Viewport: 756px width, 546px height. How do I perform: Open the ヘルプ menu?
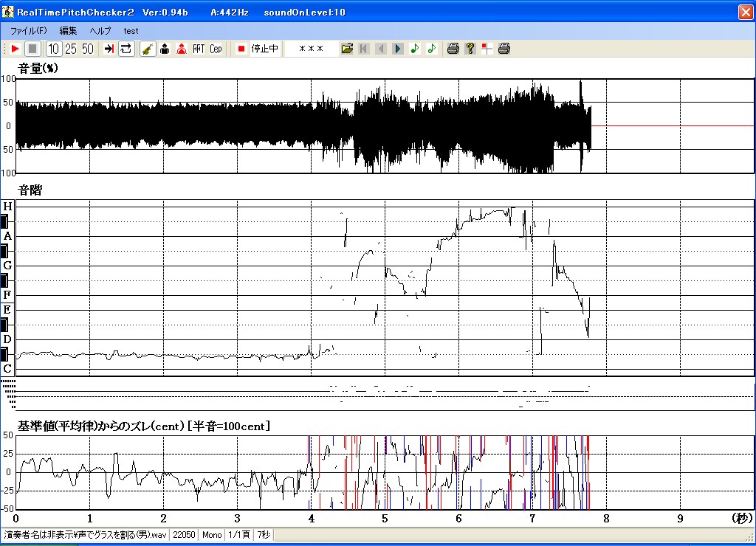tap(100, 31)
